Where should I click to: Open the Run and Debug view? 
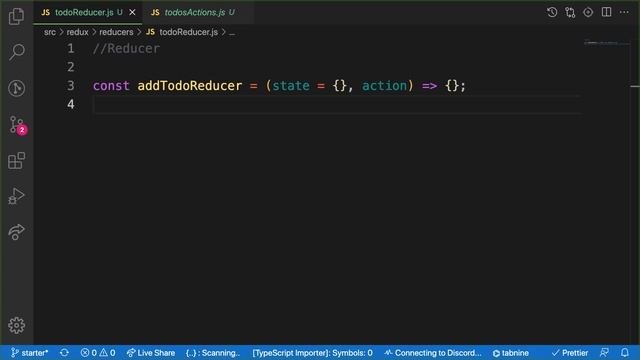[16, 196]
